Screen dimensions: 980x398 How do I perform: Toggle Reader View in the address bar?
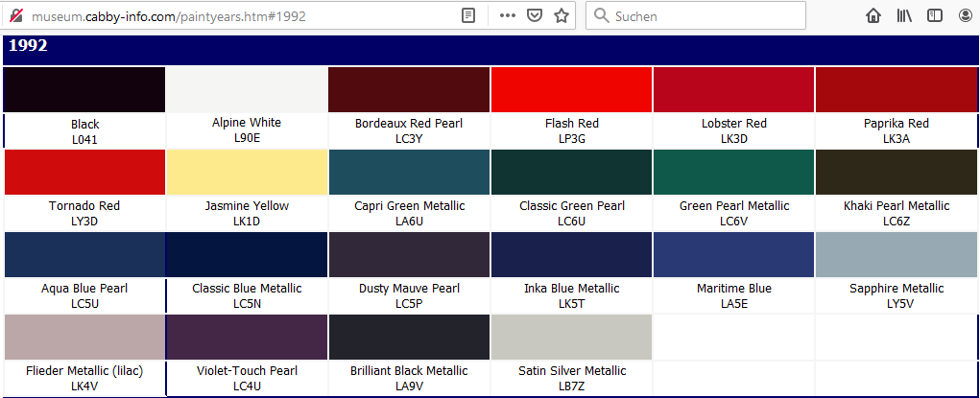coord(468,16)
